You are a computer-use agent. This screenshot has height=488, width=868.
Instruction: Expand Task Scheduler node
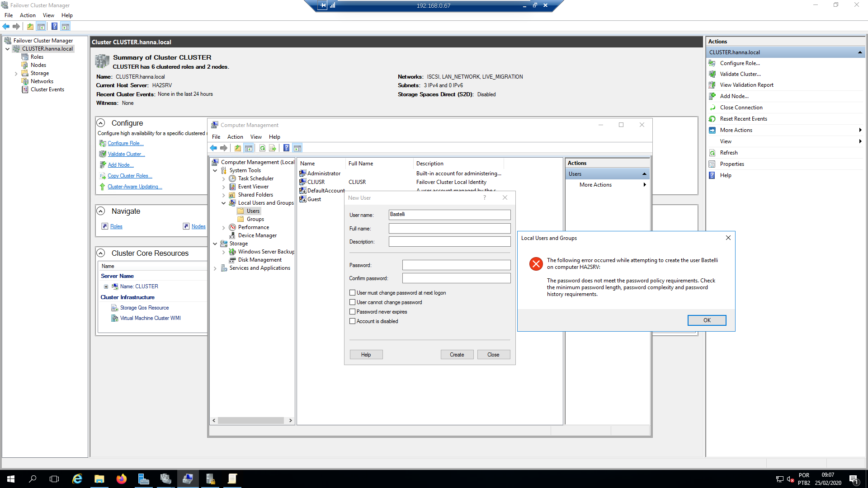click(224, 178)
